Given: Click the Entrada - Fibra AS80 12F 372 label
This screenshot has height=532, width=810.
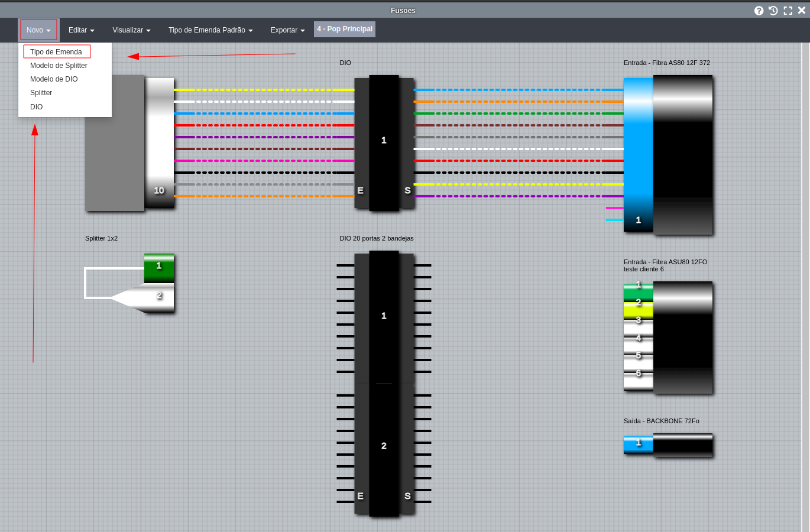Looking at the screenshot, I should 667,63.
